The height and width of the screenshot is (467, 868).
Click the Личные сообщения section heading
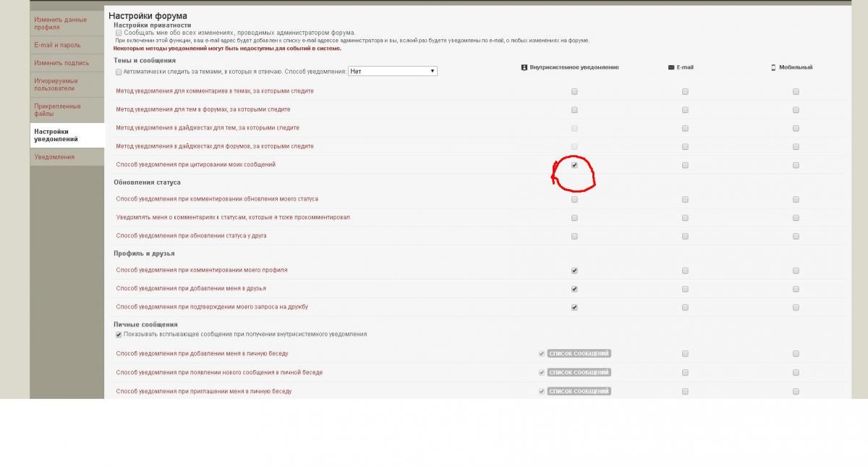pos(145,324)
